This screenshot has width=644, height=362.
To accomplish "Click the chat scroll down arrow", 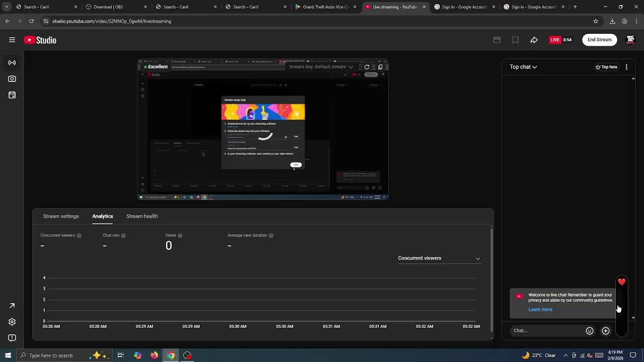I will tap(633, 318).
